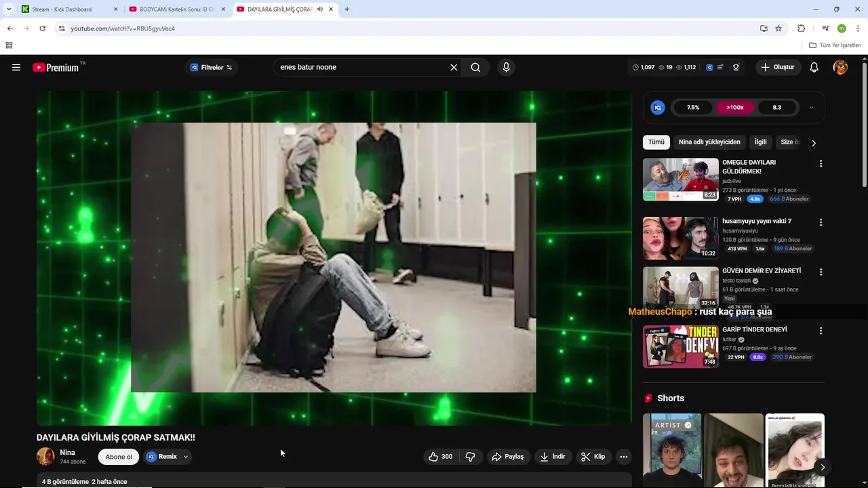The height and width of the screenshot is (488, 868).
Task: Open the YouTube hamburger guide menu
Action: pyautogui.click(x=16, y=67)
